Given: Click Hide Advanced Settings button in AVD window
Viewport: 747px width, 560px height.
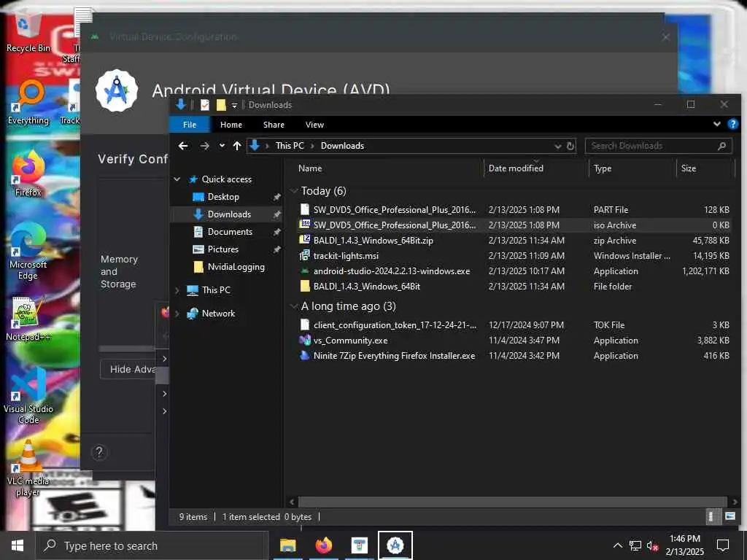Looking at the screenshot, I should coord(128,369).
